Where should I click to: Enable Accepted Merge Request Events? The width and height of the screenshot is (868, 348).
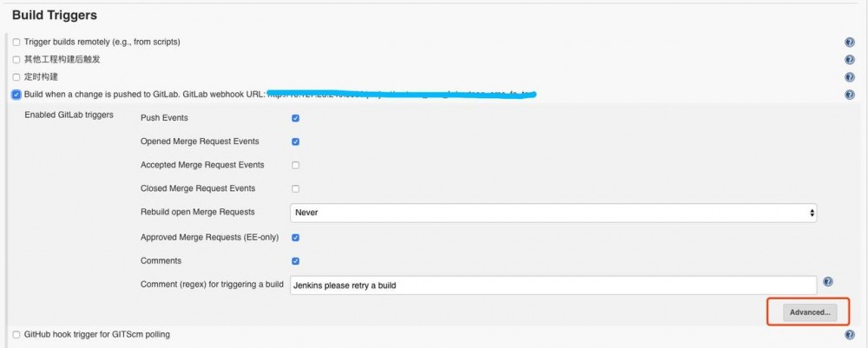pyautogui.click(x=296, y=165)
